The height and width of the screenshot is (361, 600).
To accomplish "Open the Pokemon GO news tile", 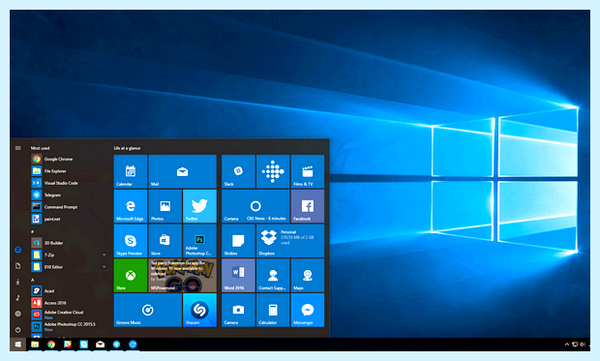I will pyautogui.click(x=182, y=275).
